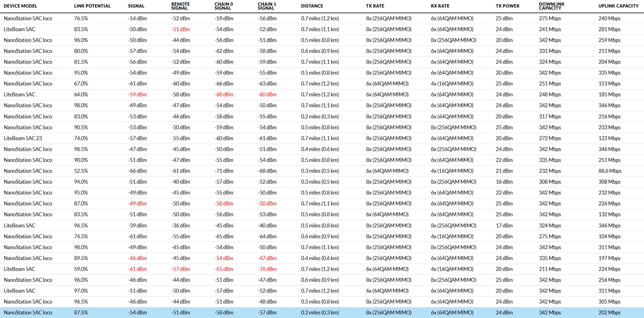644x318 pixels.
Task: Select the 64.0% link potential cell
Action: click(81, 95)
